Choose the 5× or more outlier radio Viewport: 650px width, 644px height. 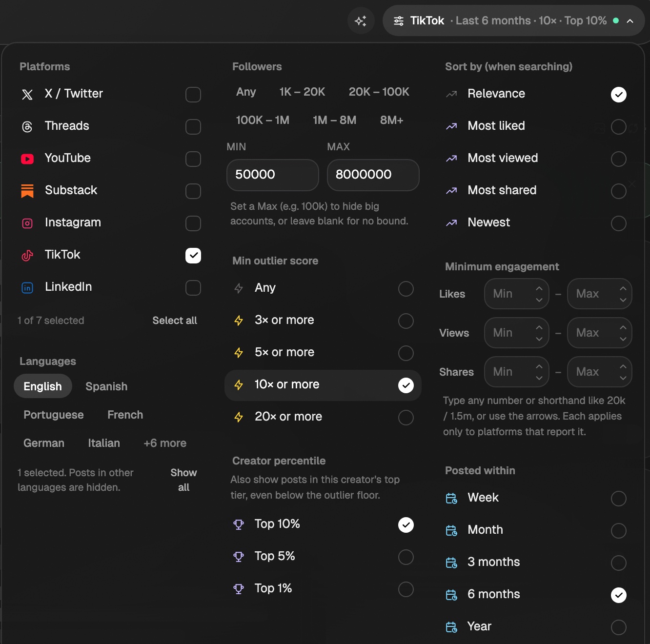pyautogui.click(x=406, y=353)
